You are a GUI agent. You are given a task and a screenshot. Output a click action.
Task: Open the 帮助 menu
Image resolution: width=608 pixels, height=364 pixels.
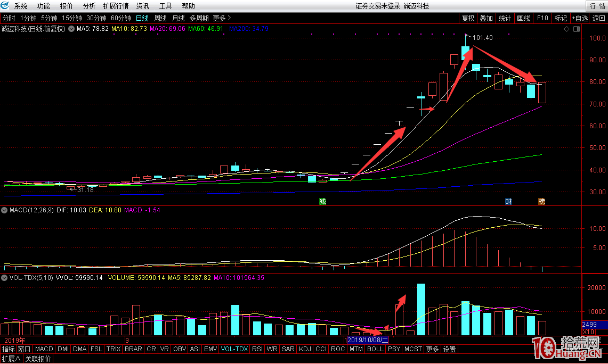[x=188, y=6]
